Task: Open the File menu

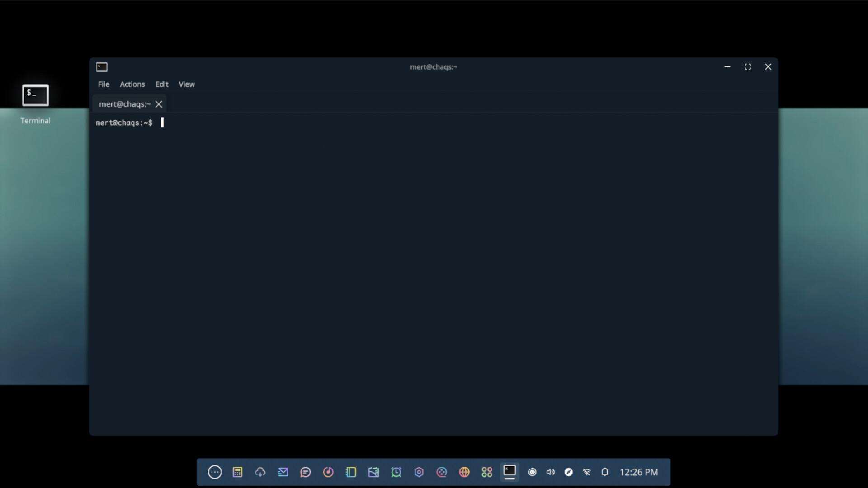Action: (104, 84)
